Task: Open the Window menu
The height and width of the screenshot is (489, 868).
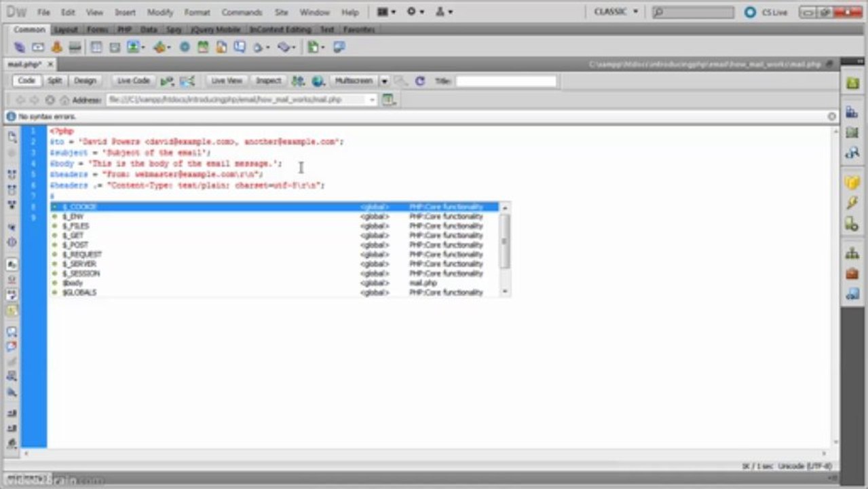Action: (x=314, y=12)
